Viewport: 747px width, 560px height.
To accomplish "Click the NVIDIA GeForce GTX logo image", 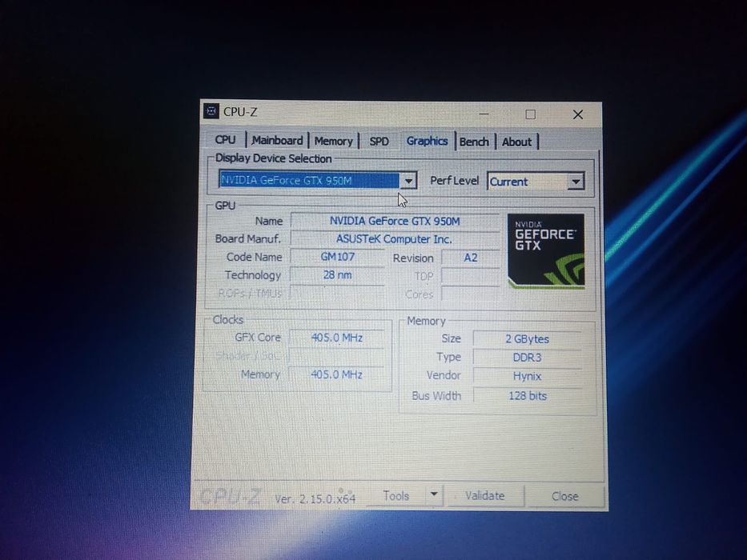I will point(546,251).
